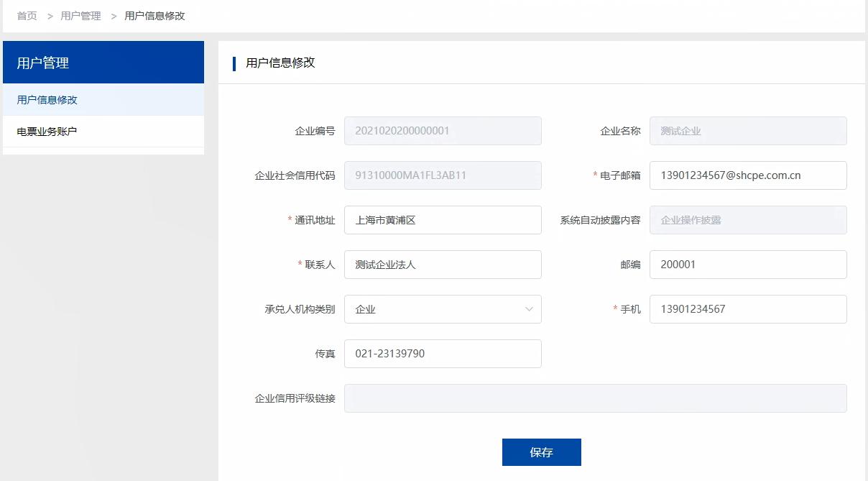Focus the empty 企业信用评级链接 field
The height and width of the screenshot is (481, 868).
tap(595, 398)
